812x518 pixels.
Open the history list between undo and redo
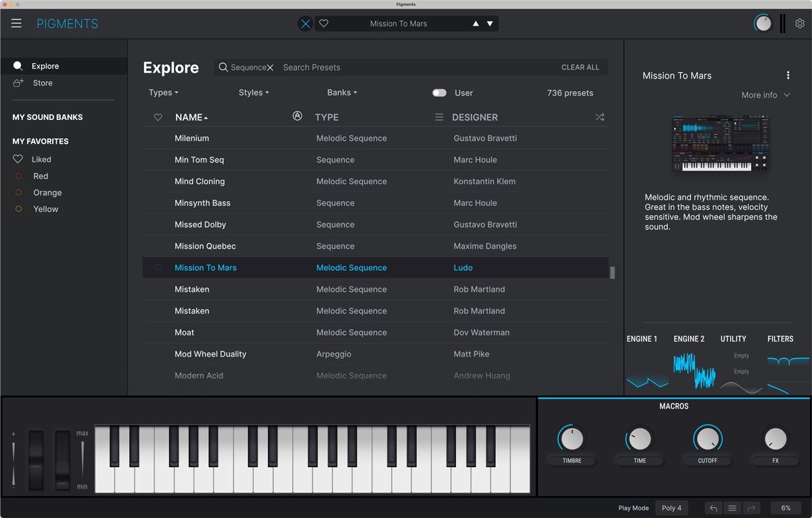(732, 507)
